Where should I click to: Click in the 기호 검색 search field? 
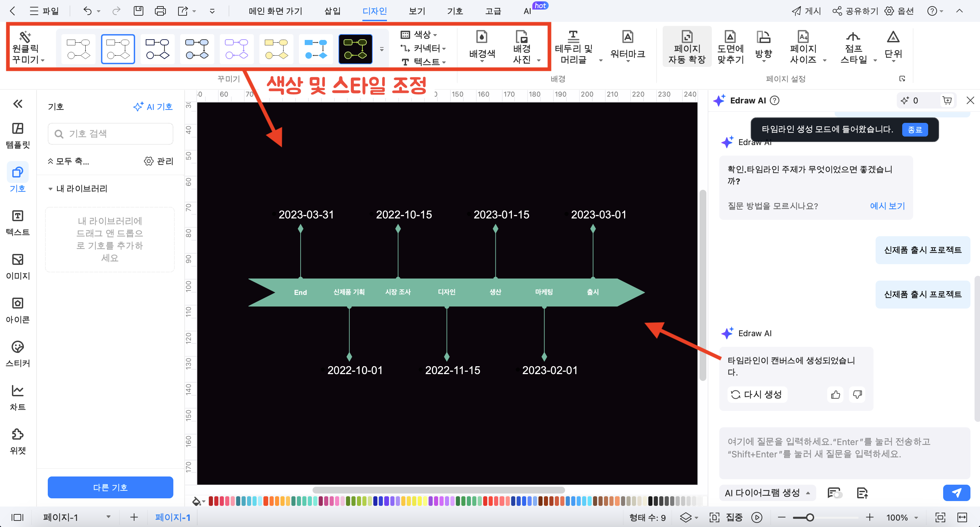coord(110,133)
